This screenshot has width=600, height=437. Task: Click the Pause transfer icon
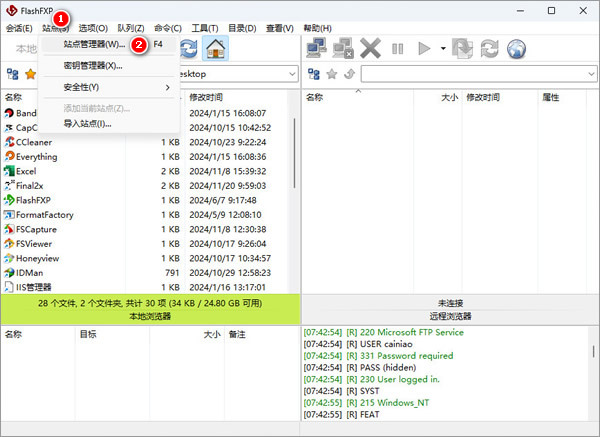tap(397, 48)
